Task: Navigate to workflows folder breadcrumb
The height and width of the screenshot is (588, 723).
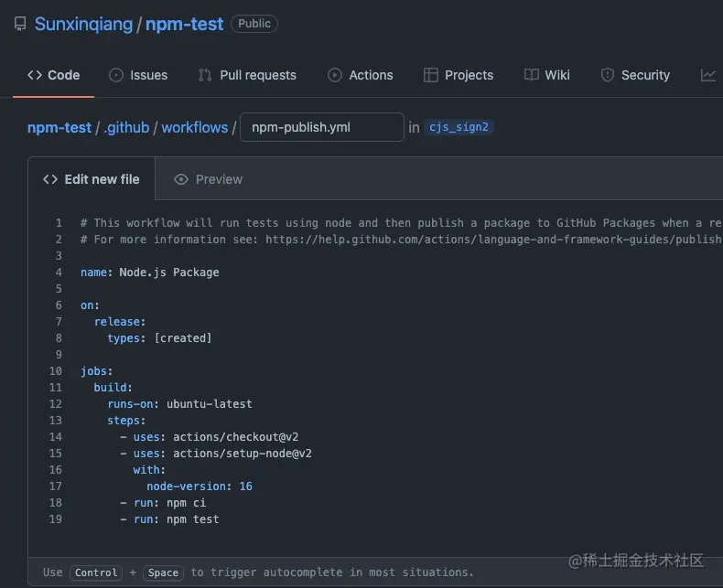Action: pos(194,127)
